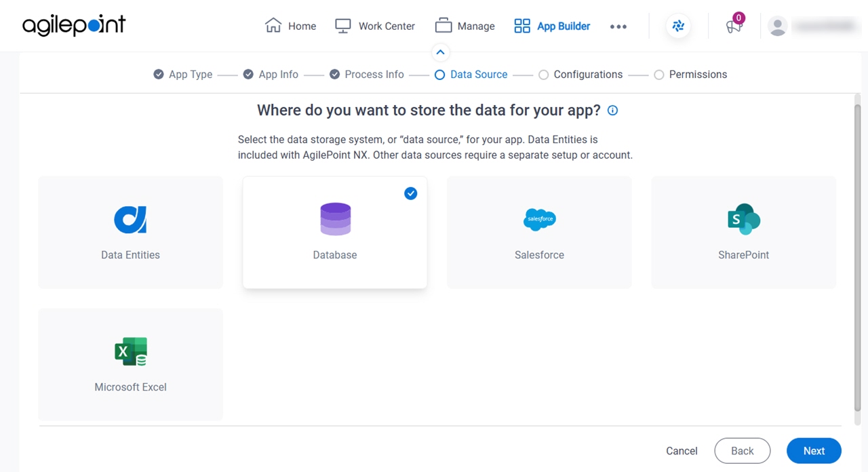This screenshot has width=868, height=472.
Task: Open the Home menu label
Action: [302, 26]
